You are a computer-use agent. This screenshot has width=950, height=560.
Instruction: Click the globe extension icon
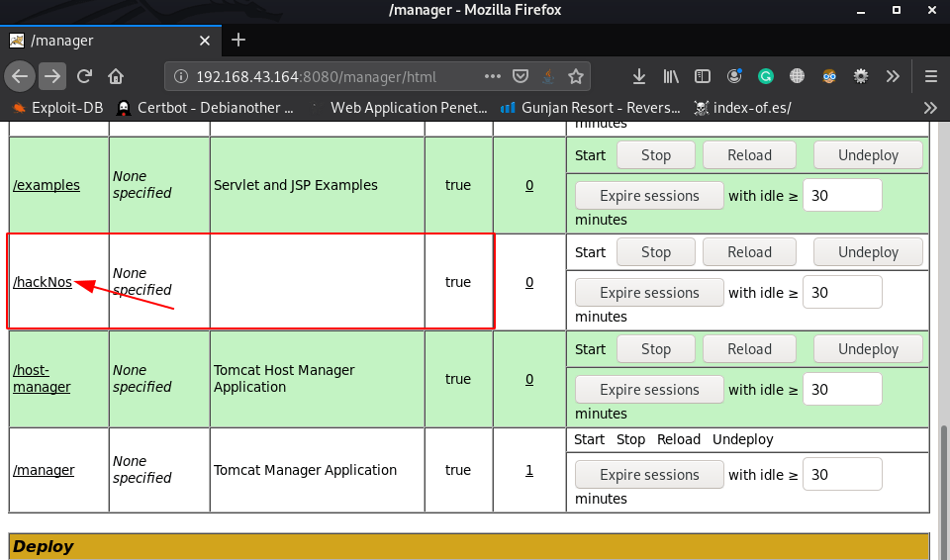click(x=798, y=76)
